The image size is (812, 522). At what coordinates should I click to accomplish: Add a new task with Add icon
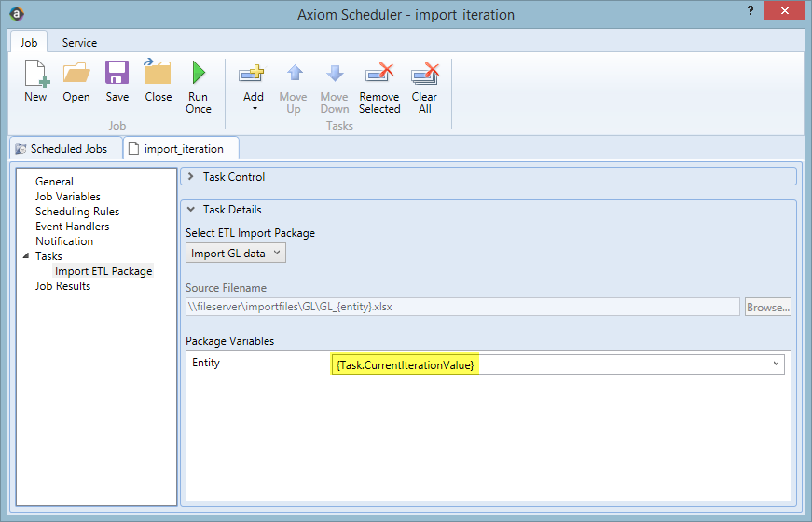tap(252, 73)
